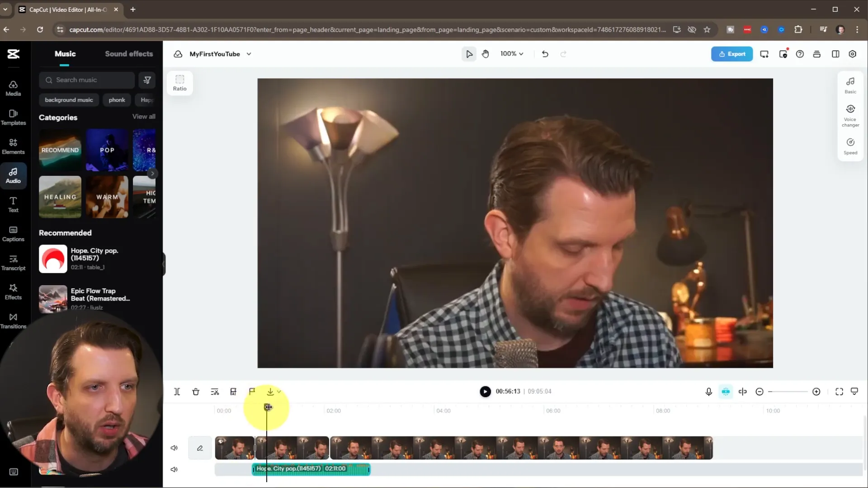Record voiceover with the microphone
Viewport: 868px width, 488px height.
tap(708, 392)
